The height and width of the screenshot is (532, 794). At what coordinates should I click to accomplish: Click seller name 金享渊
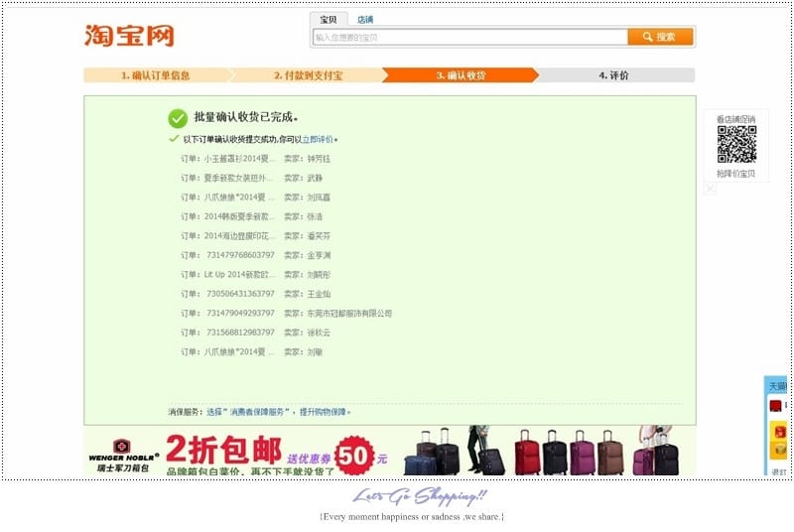[x=319, y=255]
